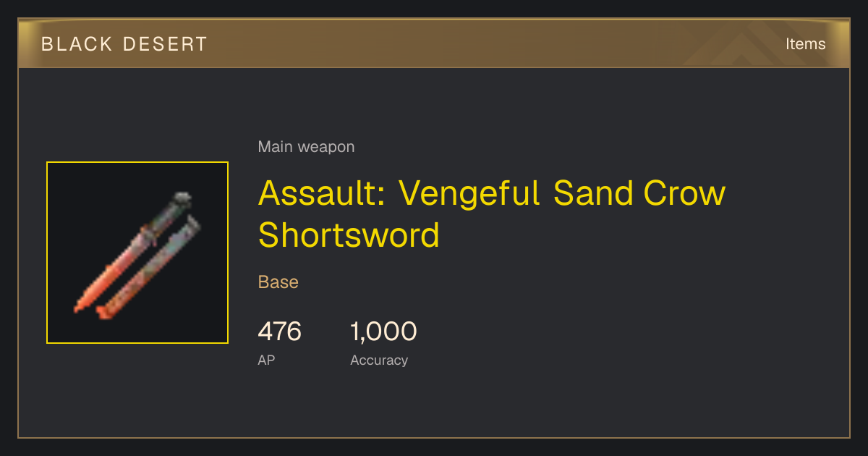The width and height of the screenshot is (868, 456).
Task: Click the yellow border of the item icon
Action: coord(137,162)
